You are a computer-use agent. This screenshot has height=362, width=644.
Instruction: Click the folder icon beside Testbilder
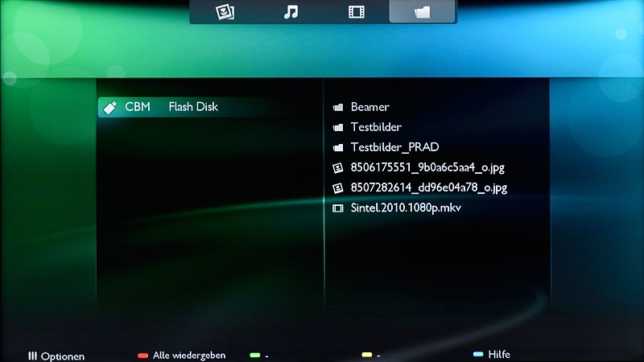coord(338,128)
